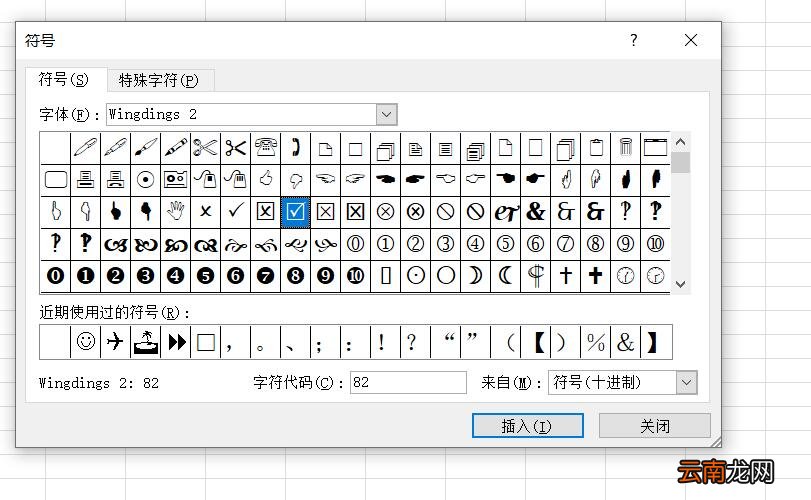
Task: Select the right-facing crescent moon symbol
Action: click(475, 276)
